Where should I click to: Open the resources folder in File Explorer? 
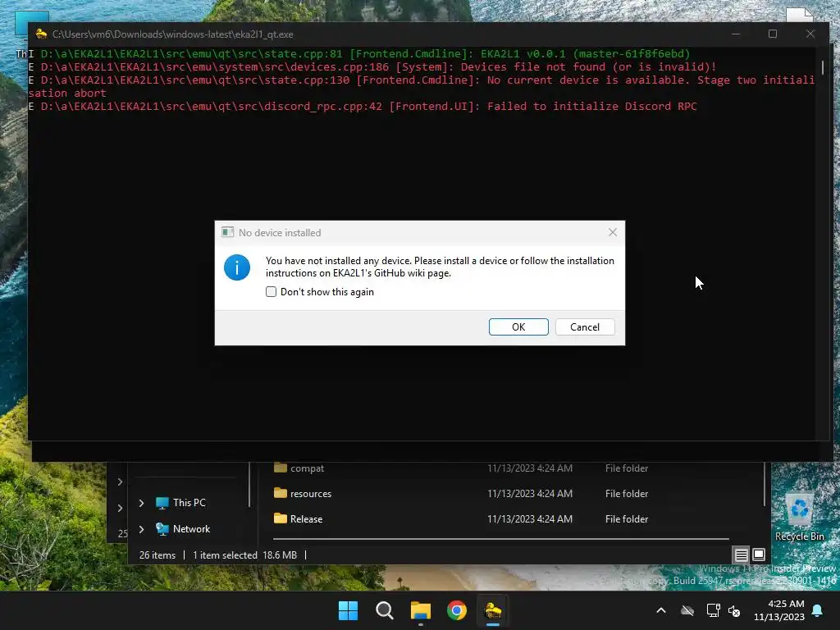point(311,493)
